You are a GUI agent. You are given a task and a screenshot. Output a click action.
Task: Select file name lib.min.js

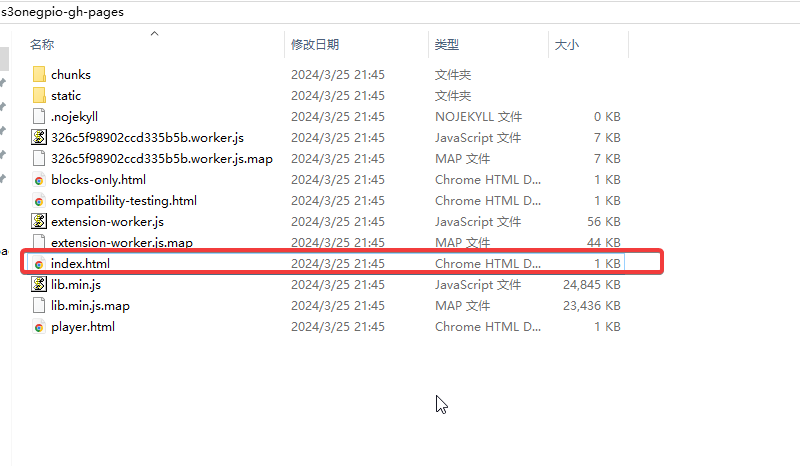[76, 284]
